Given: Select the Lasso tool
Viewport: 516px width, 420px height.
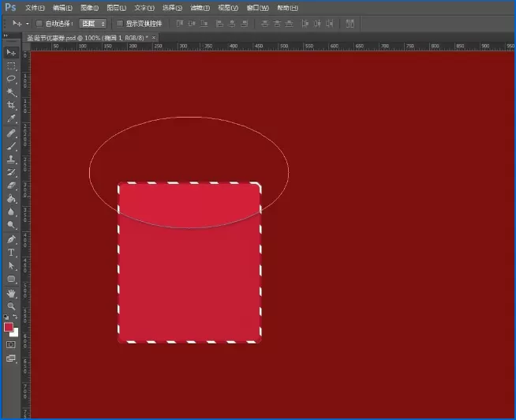Looking at the screenshot, I should (11, 79).
